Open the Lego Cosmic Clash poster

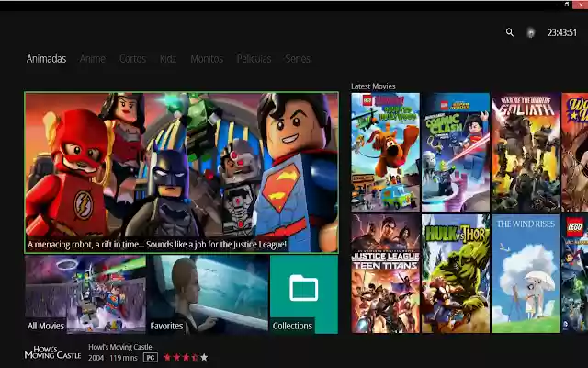(456, 152)
